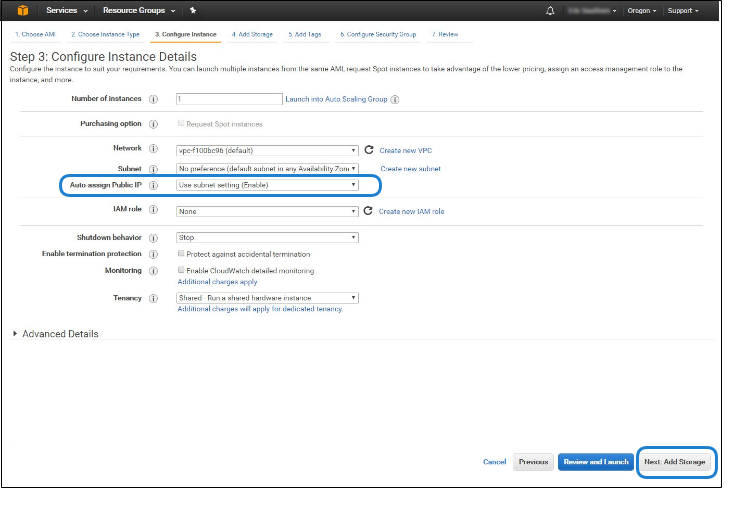
Task: Click info icon beside Auto-assign Public IP
Action: pos(154,186)
